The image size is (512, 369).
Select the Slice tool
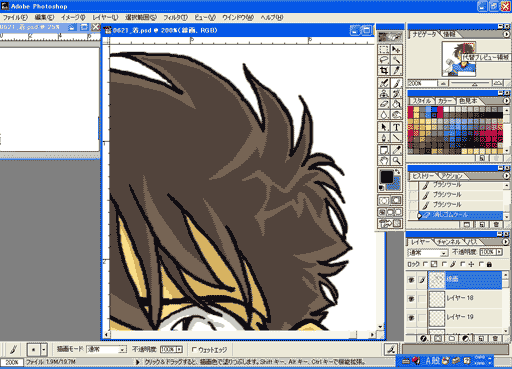(396, 70)
